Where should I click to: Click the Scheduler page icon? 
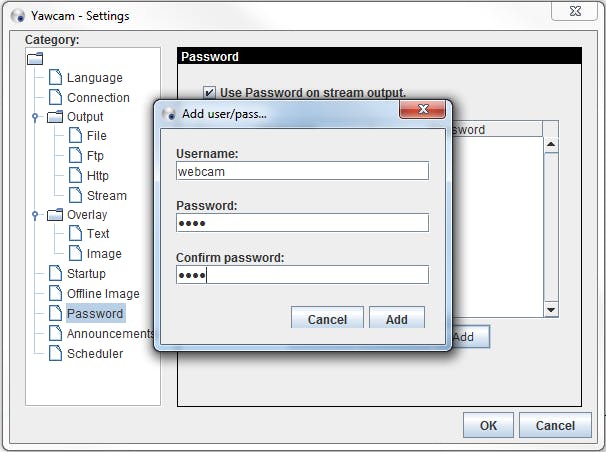click(x=56, y=353)
